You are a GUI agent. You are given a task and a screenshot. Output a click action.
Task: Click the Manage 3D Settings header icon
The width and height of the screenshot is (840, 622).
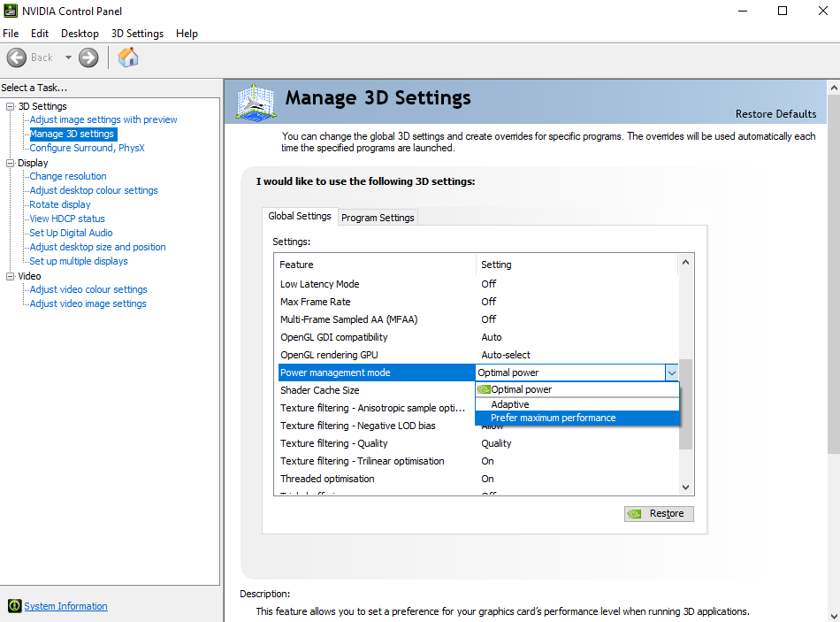pyautogui.click(x=255, y=102)
